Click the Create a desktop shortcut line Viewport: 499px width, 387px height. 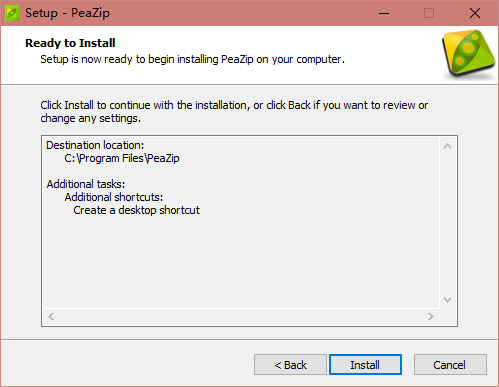coord(136,210)
